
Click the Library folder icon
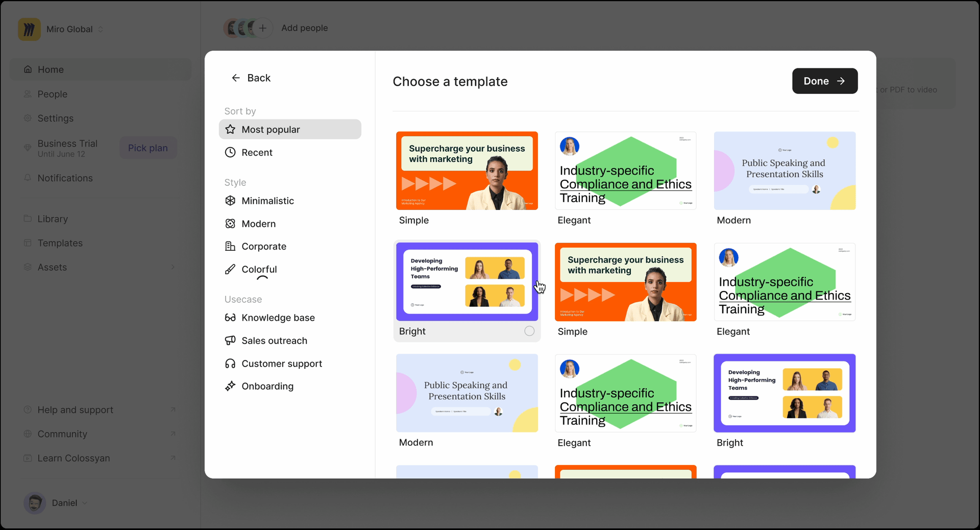tap(28, 219)
